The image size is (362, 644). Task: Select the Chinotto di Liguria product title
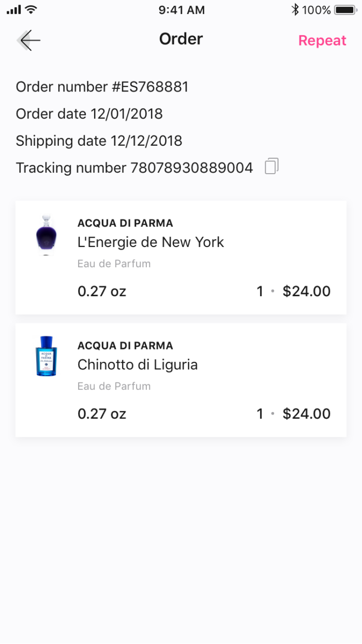coord(138,365)
